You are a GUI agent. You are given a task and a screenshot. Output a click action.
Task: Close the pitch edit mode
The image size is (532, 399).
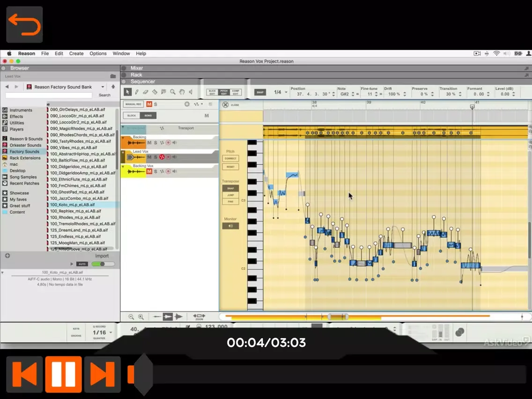(225, 105)
